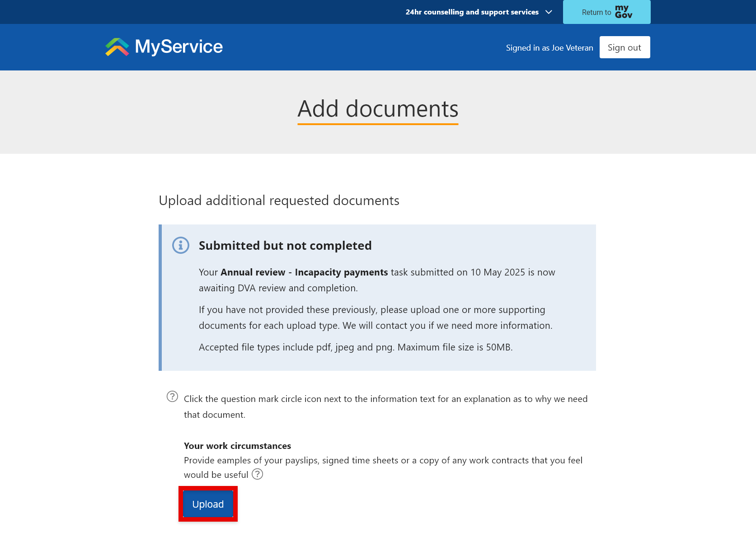
Task: Select the question mark circle for work circumstances
Action: [258, 474]
